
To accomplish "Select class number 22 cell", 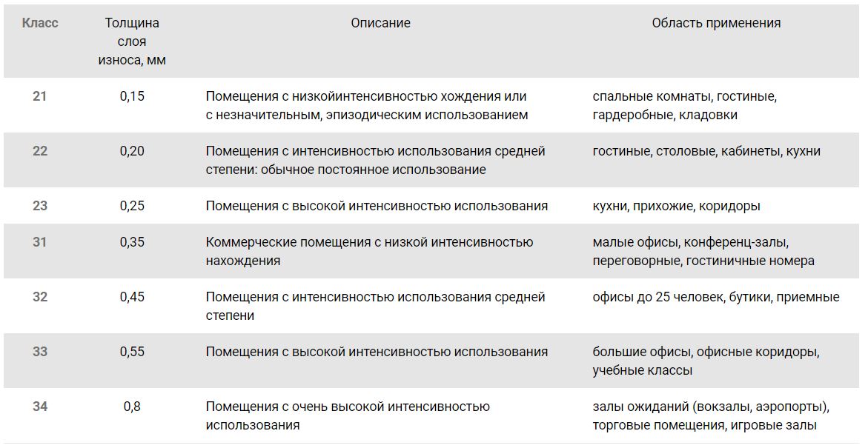I will [40, 151].
